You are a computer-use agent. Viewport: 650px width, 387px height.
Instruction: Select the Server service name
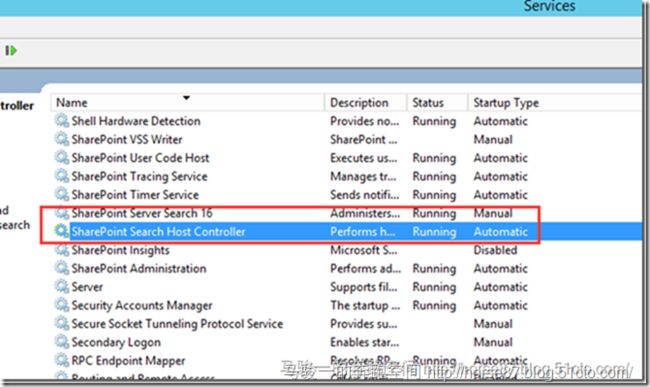coord(87,287)
